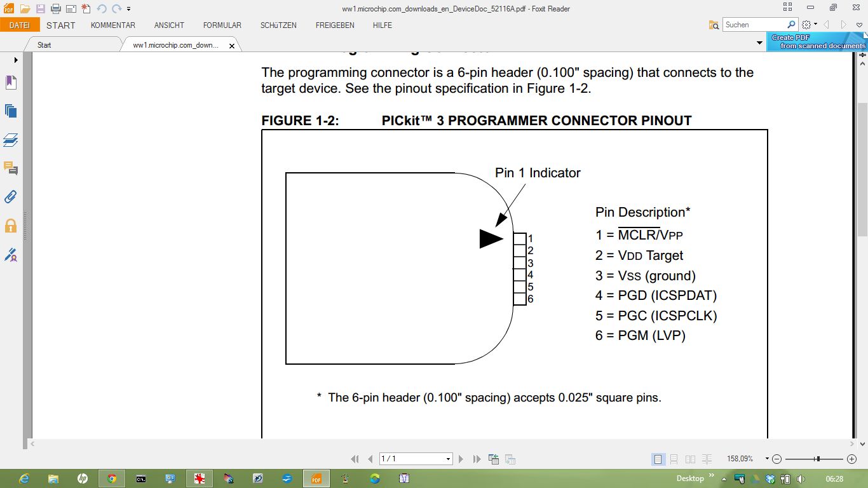
Task: Enable facing pages view mode
Action: pyautogui.click(x=690, y=459)
